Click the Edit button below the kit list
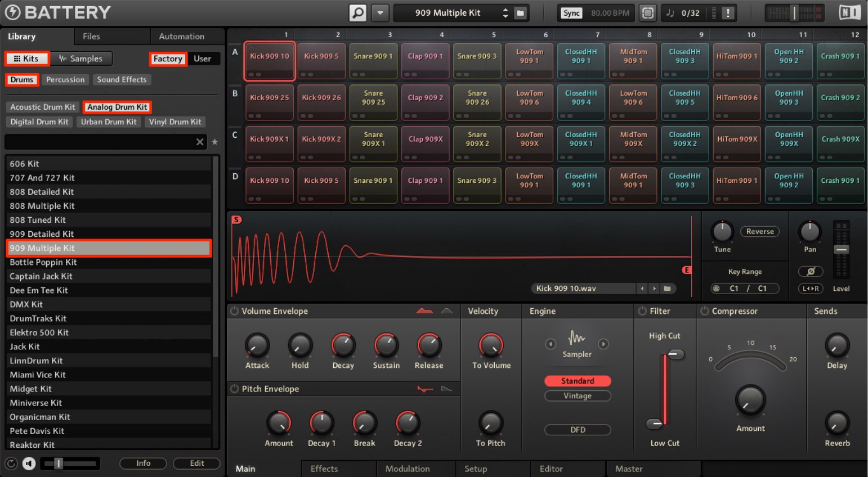The image size is (868, 477). coord(197,463)
